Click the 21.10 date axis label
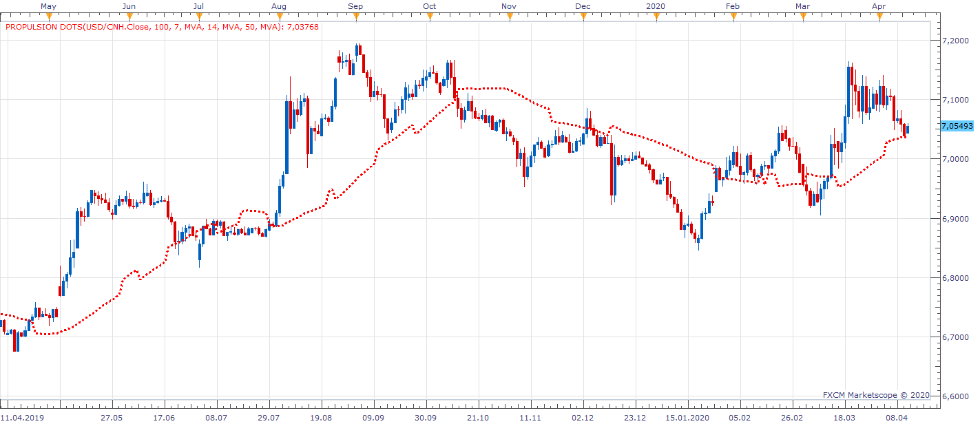The image size is (980, 426). (x=478, y=418)
